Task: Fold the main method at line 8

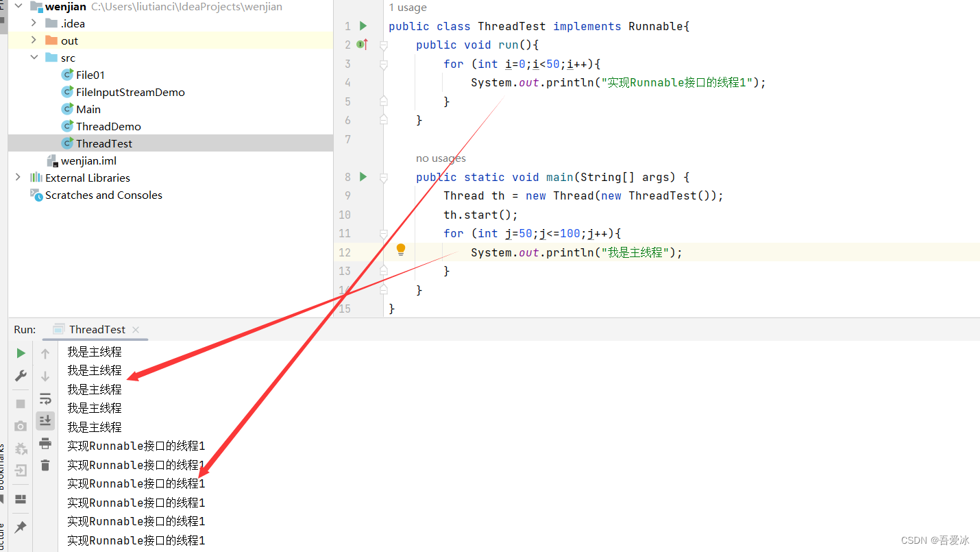Action: [x=384, y=178]
